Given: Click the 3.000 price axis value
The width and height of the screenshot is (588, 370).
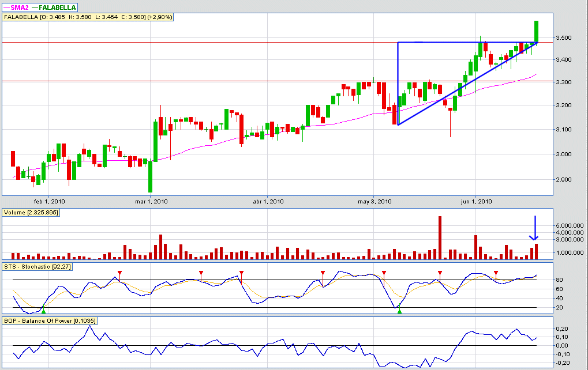Looking at the screenshot, I should [564, 154].
